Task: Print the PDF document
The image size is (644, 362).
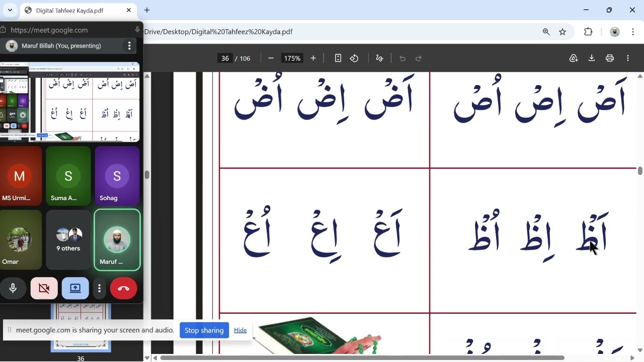Action: pos(610,58)
